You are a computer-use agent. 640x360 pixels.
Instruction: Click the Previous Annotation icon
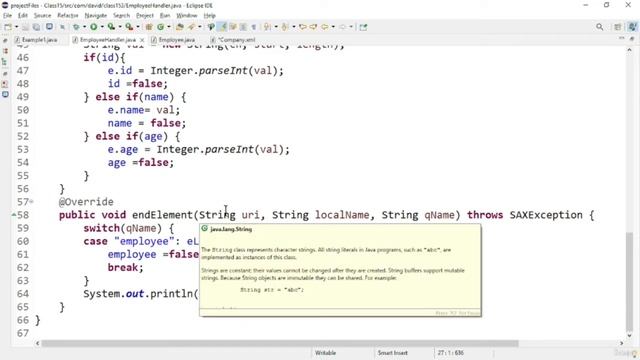285,27
